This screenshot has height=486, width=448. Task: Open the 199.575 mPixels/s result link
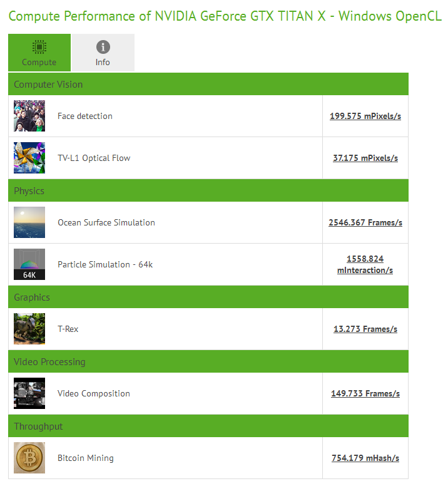365,116
